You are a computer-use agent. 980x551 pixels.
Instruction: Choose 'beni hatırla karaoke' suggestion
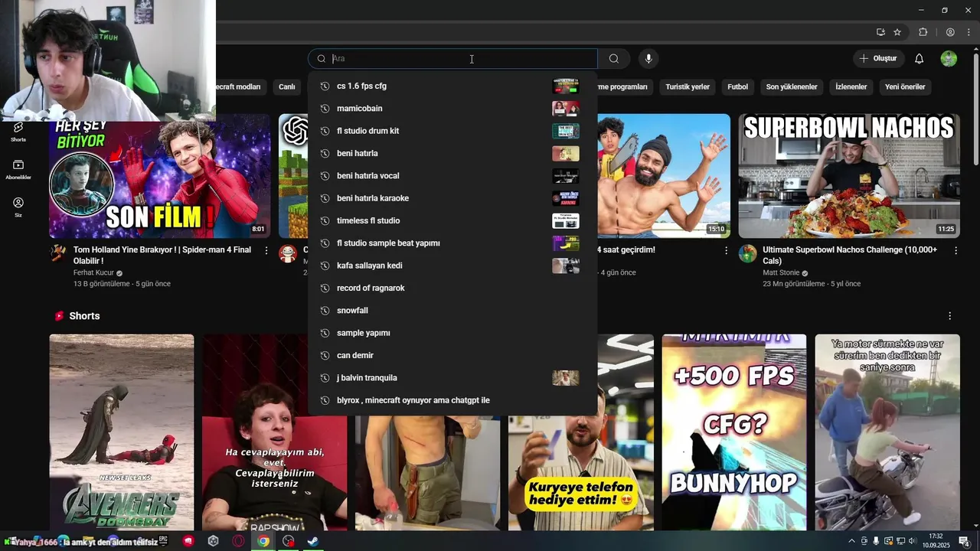(452, 198)
